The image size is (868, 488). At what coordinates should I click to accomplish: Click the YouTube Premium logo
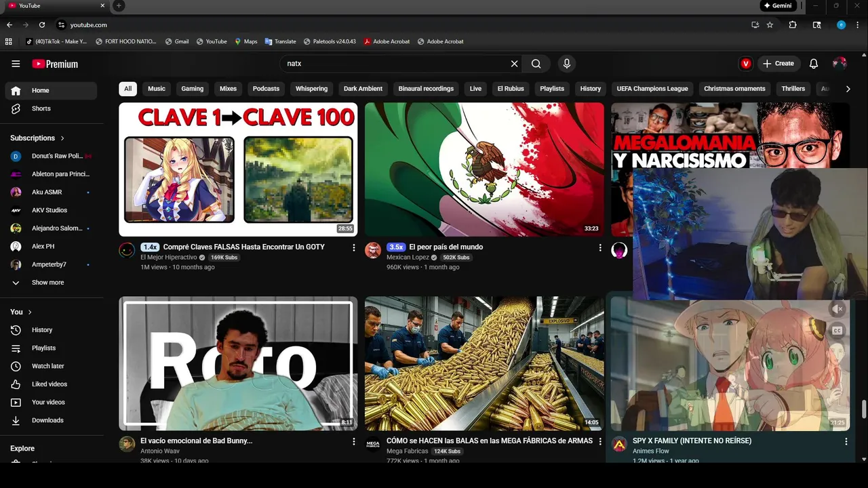(55, 64)
